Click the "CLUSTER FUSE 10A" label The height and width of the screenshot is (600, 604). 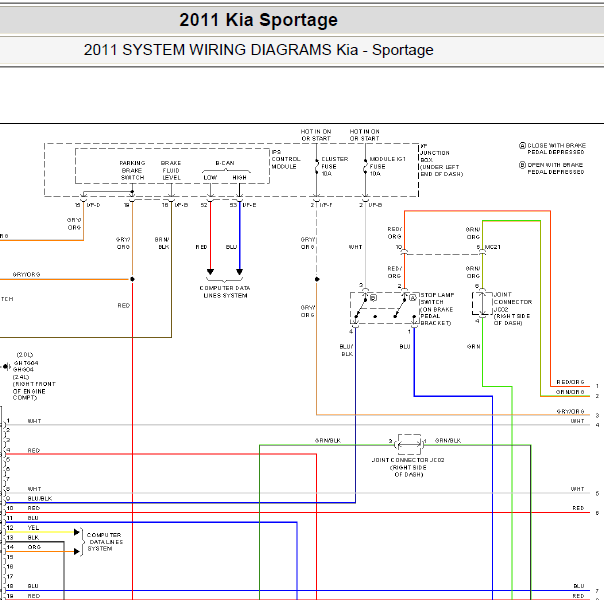(x=334, y=166)
